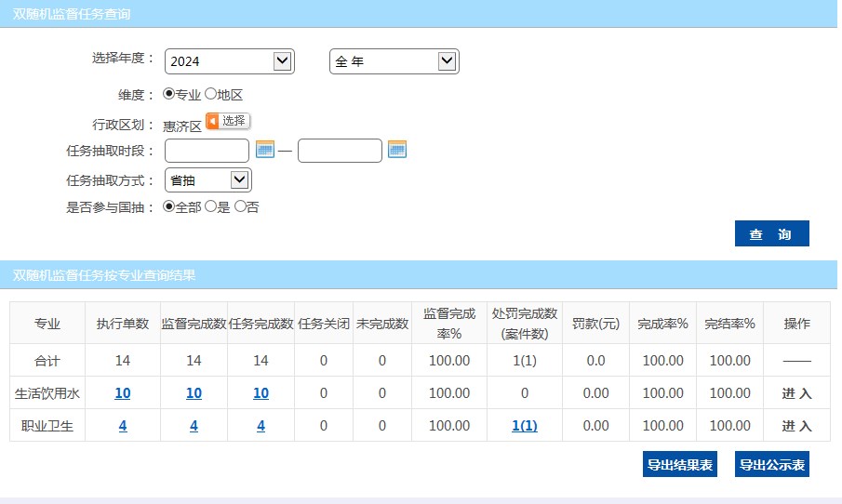The width and height of the screenshot is (842, 504).
Task: Open 监督完成数 link 10 for 生活饮用水
Action: coord(194,393)
